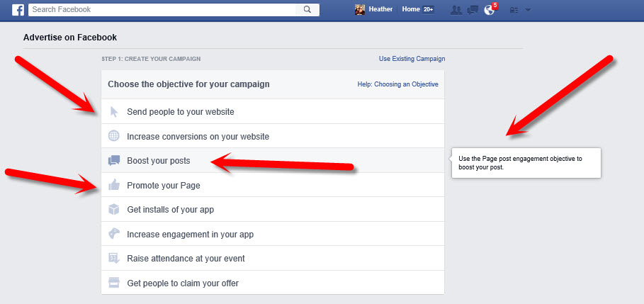Select Get installs of your app
This screenshot has height=304, width=644.
point(273,210)
